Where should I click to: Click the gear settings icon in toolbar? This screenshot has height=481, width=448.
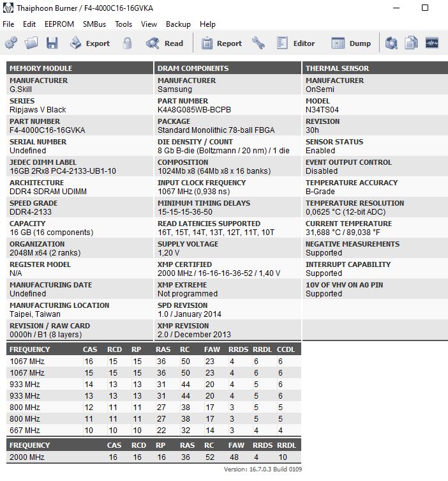pyautogui.click(x=11, y=43)
